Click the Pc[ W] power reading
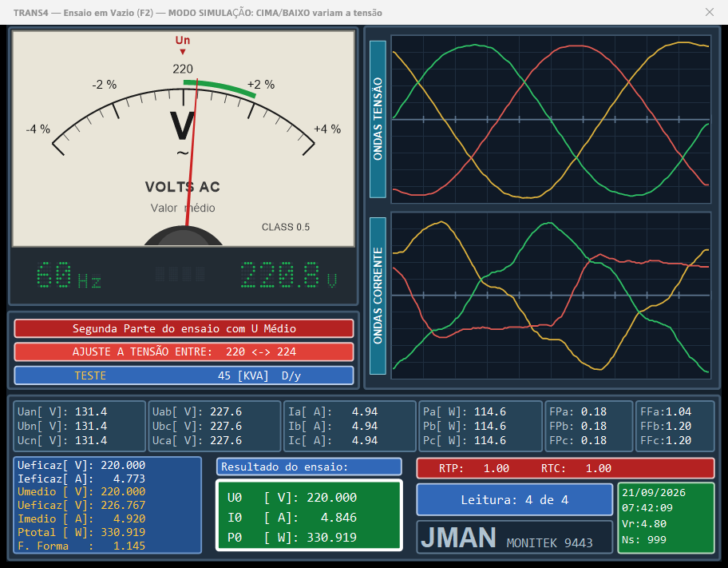This screenshot has height=568, width=728. (x=465, y=441)
